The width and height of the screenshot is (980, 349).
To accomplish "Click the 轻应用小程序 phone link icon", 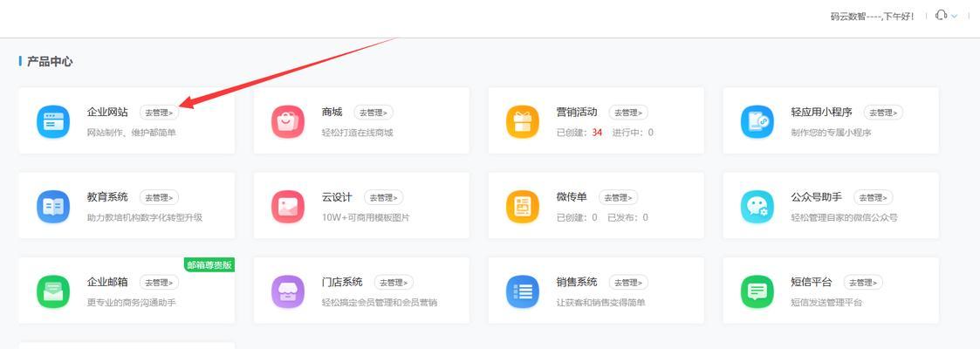I will point(757,121).
